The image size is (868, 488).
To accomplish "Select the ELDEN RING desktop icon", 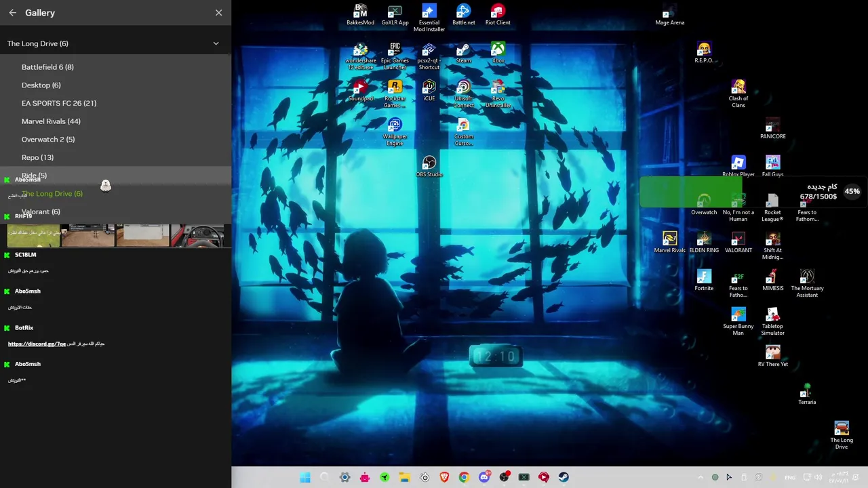I will click(704, 243).
